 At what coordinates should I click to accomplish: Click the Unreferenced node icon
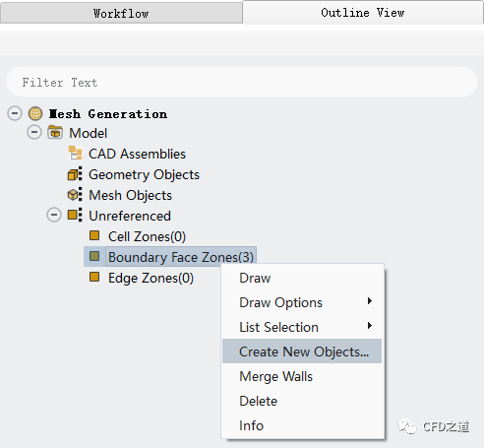tap(75, 216)
